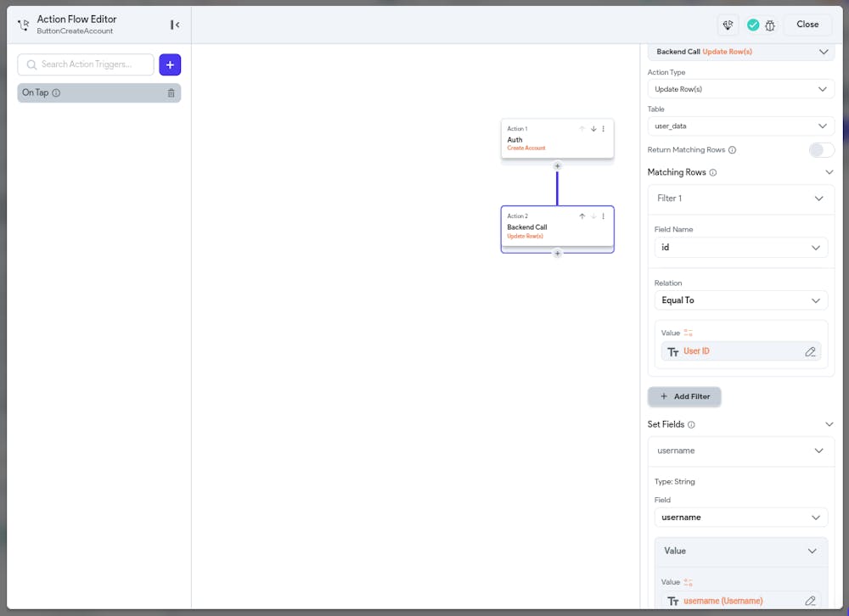Open info icon next to Return Matching Rows

click(x=732, y=150)
